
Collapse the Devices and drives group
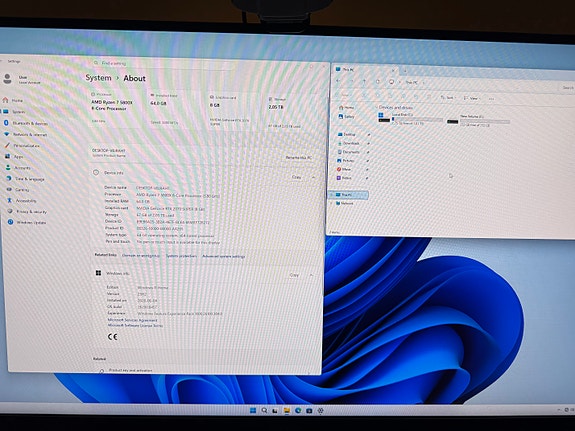(376, 107)
